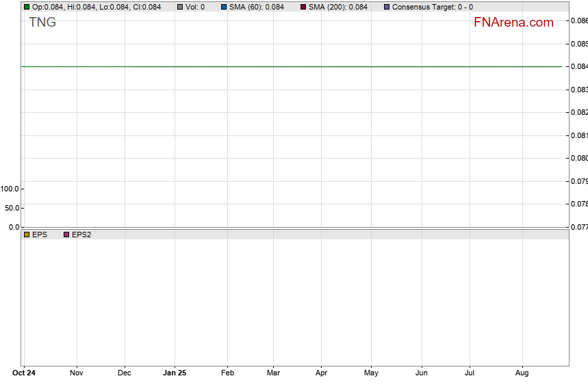Click the May label on time axis
Viewport: 588px width, 387px height.
click(371, 373)
